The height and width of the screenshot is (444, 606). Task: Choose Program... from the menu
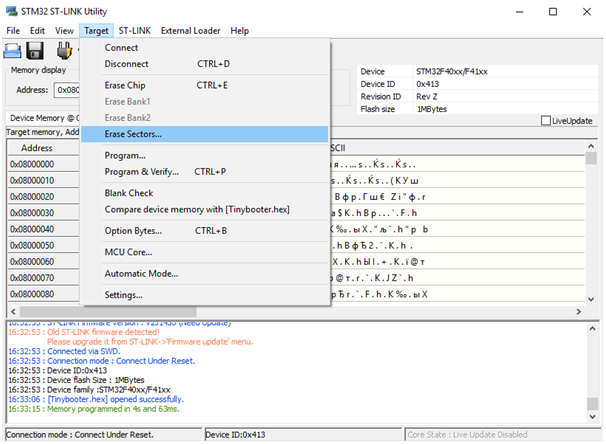(204, 155)
